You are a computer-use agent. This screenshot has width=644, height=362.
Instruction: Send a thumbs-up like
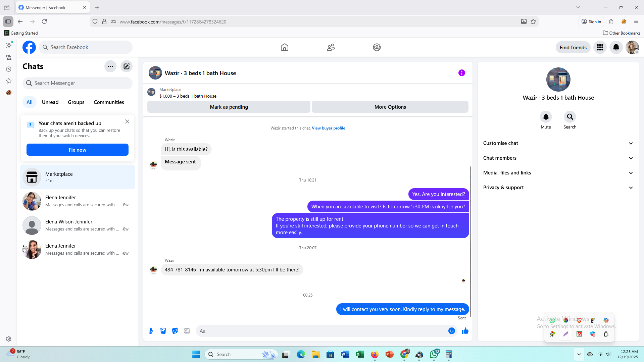click(x=465, y=331)
